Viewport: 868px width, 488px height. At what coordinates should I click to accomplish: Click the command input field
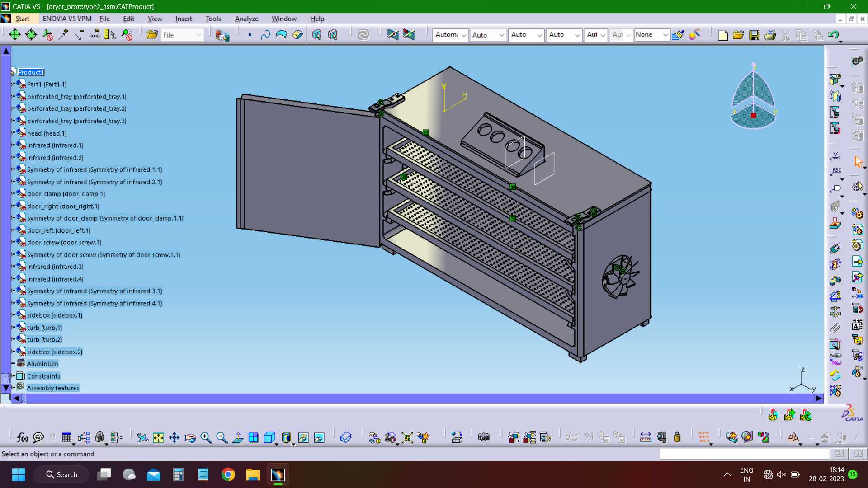745,454
